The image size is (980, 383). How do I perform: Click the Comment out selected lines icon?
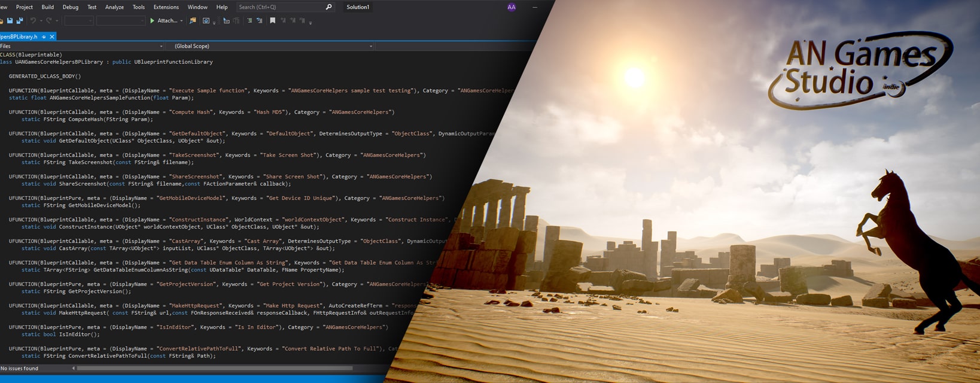click(249, 21)
